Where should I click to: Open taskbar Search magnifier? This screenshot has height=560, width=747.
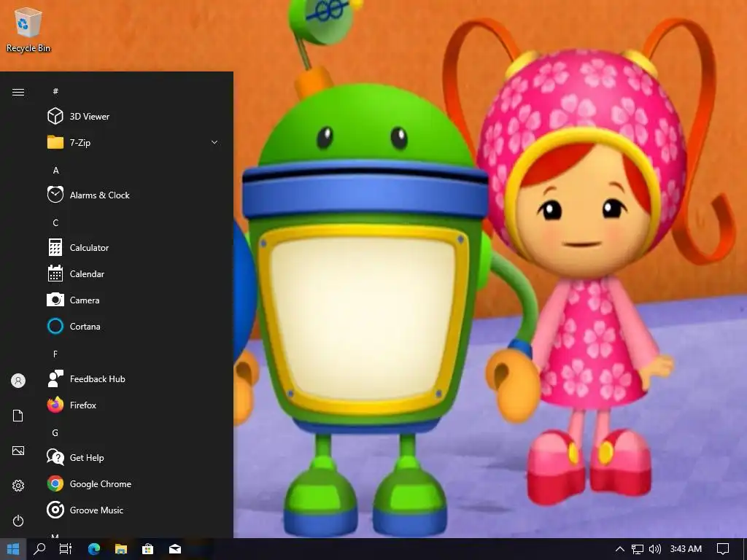(x=39, y=549)
